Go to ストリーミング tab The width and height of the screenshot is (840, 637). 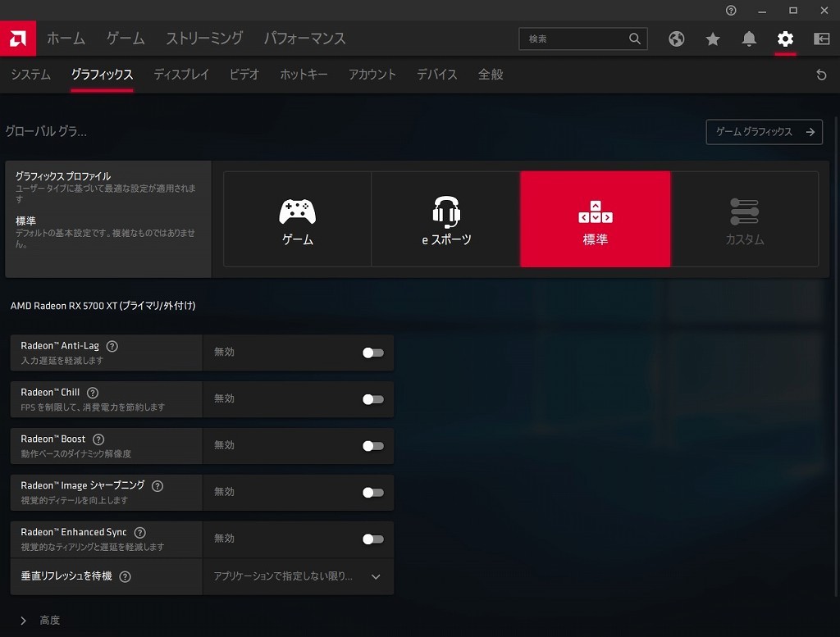pos(204,39)
